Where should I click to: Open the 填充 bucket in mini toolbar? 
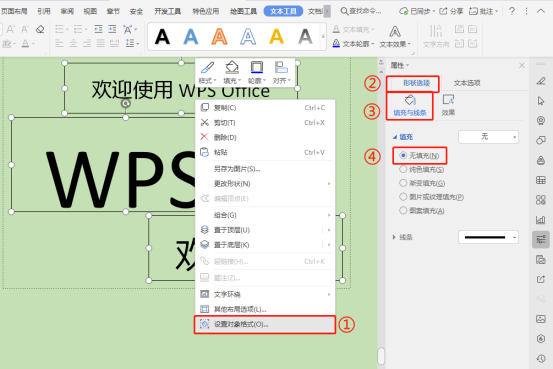point(232,72)
